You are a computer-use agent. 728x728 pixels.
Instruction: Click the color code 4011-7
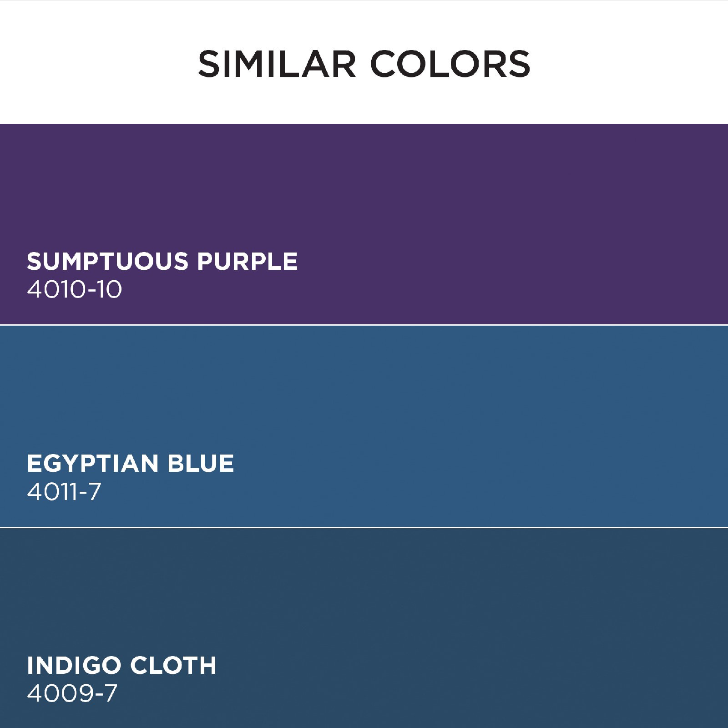coord(64,492)
